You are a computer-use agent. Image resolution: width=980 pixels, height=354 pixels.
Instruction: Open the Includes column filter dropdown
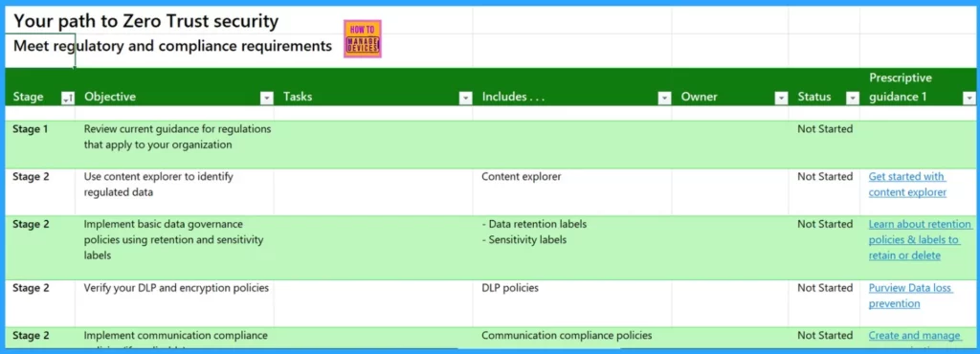coord(664,98)
